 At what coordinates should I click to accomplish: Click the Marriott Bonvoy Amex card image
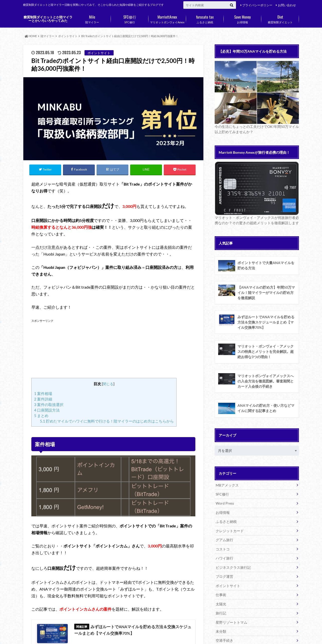click(257, 188)
